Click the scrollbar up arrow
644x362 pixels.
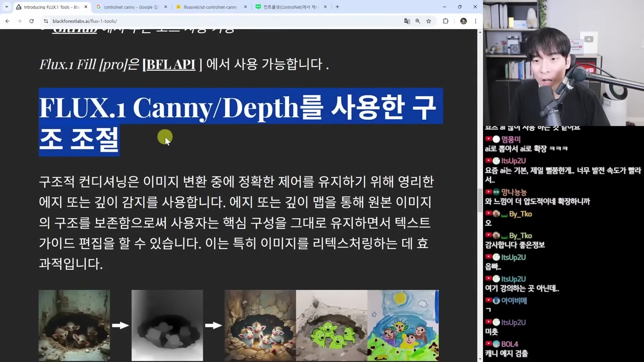(480, 32)
